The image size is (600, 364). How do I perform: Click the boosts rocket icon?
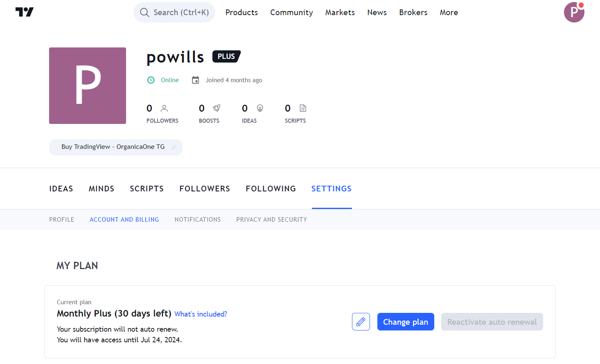[x=217, y=108]
